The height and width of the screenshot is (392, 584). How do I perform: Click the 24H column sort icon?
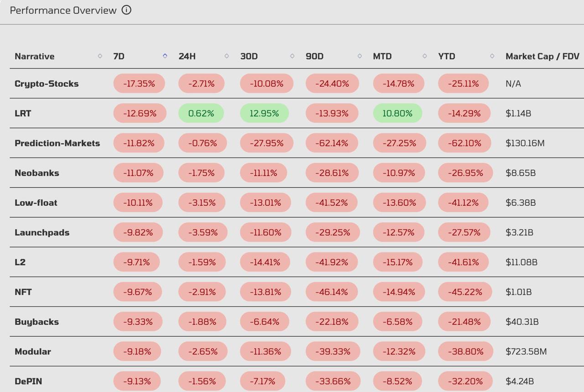pyautogui.click(x=226, y=56)
